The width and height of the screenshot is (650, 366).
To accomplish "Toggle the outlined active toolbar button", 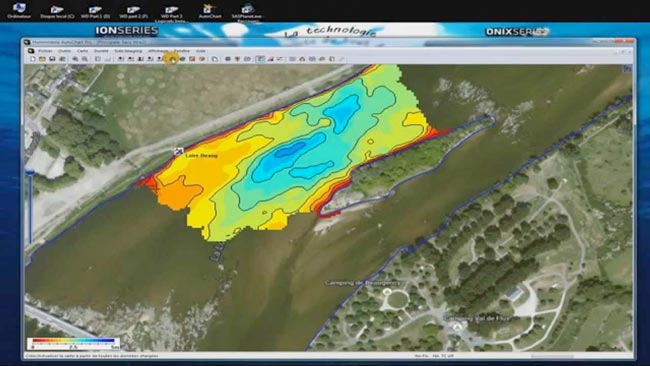I will [260, 59].
